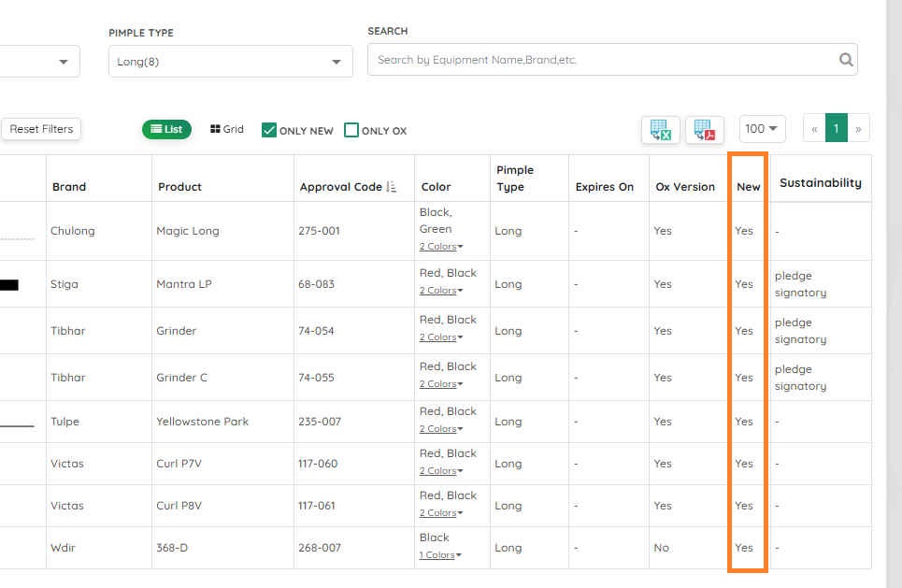Enable the ONLY OX checkbox
This screenshot has height=588, width=902.
(351, 130)
